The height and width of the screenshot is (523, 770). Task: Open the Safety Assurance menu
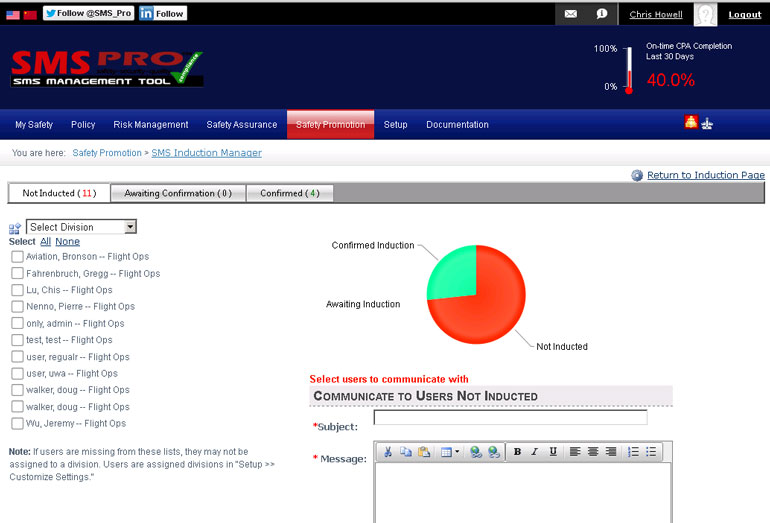pos(242,125)
